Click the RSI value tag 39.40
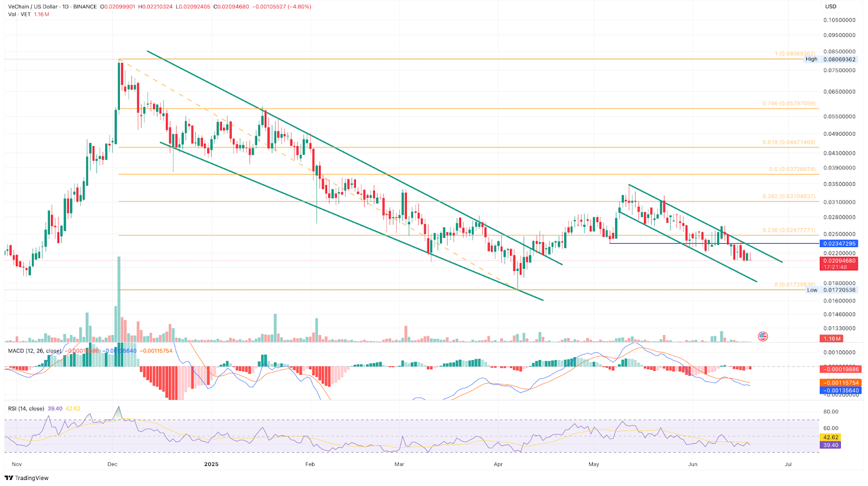Image resolution: width=868 pixels, height=486 pixels. (x=831, y=445)
